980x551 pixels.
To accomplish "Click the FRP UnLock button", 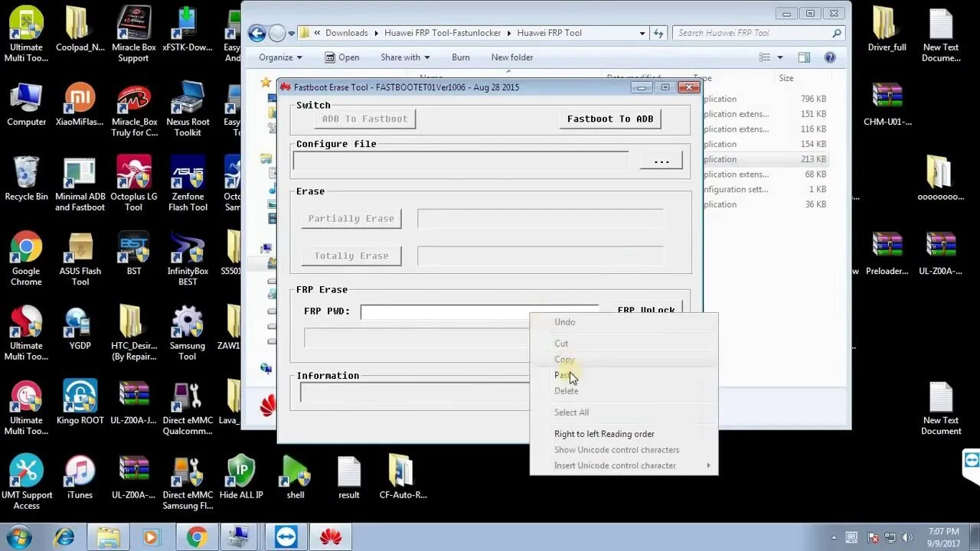I will tap(646, 310).
